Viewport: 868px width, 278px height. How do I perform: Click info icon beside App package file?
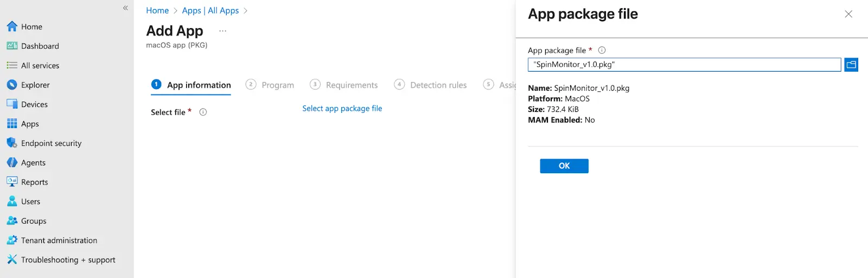[x=602, y=50]
